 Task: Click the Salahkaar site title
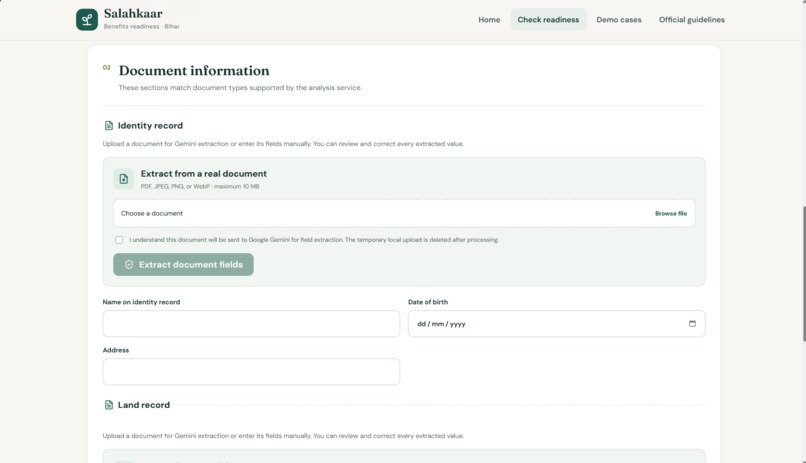133,13
